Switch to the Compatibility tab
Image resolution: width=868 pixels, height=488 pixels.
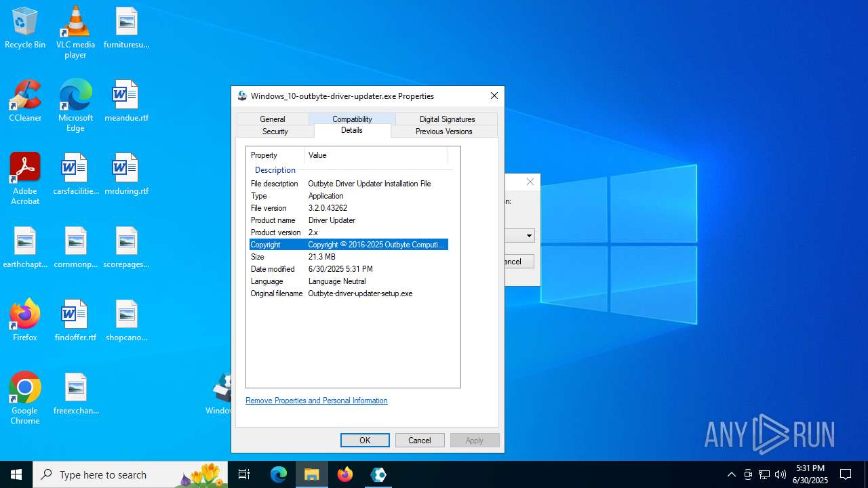tap(352, 119)
